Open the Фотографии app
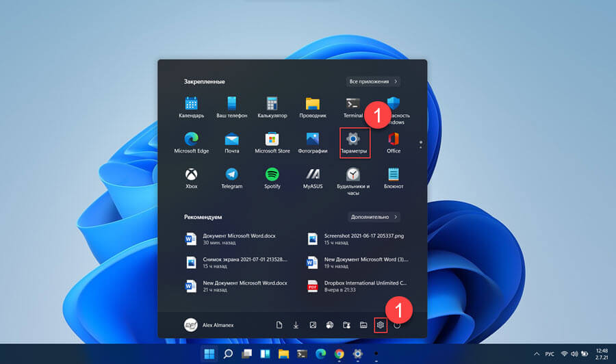The width and height of the screenshot is (616, 364). point(313,142)
